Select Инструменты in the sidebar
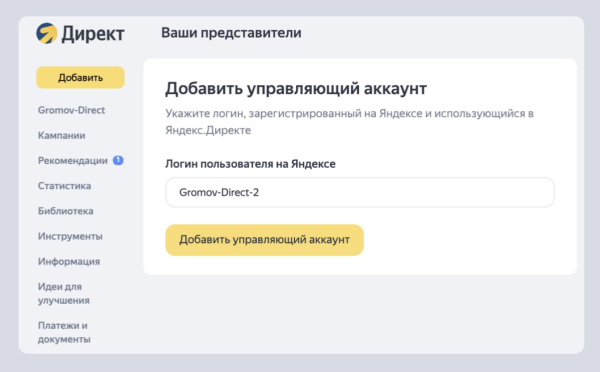 tap(70, 236)
